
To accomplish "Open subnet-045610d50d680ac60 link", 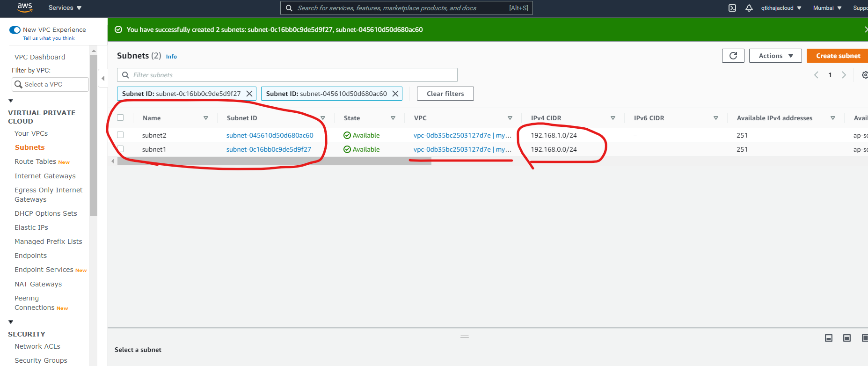I will [x=270, y=135].
